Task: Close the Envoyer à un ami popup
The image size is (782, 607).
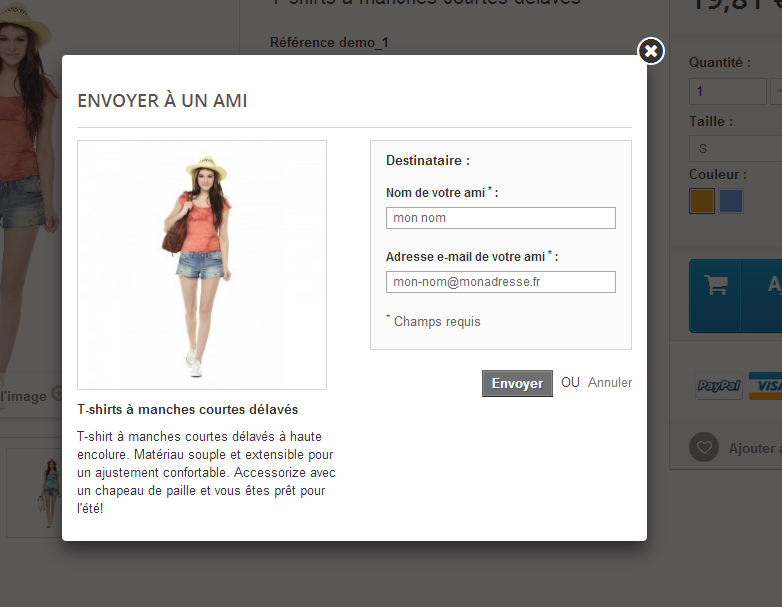Action: click(651, 51)
